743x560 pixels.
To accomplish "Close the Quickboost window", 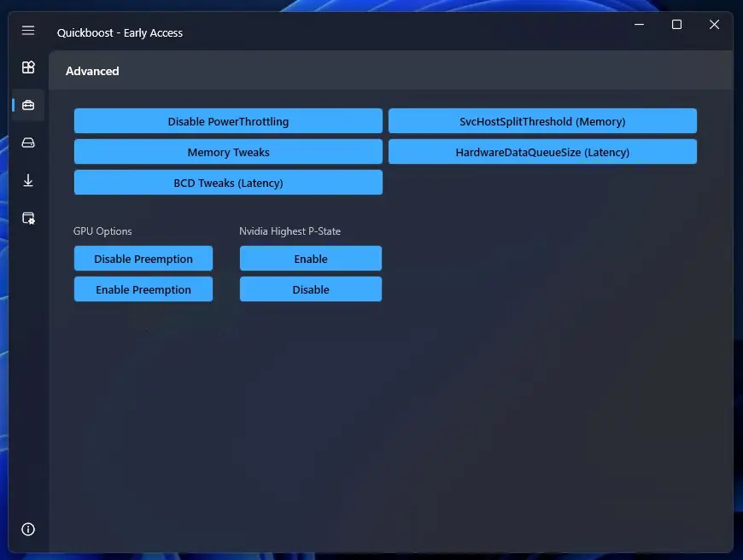I will (x=714, y=24).
